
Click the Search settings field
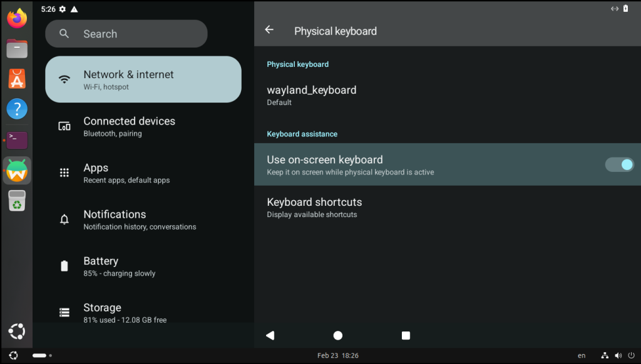tap(126, 34)
